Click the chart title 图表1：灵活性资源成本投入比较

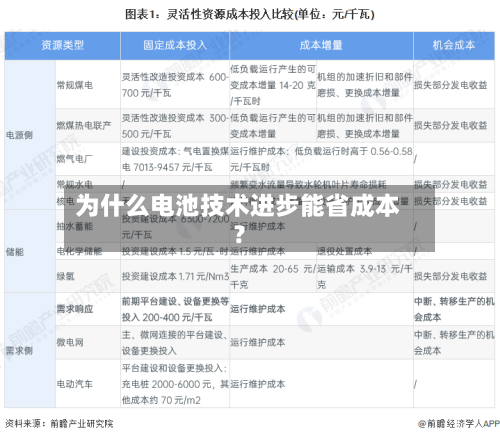(x=250, y=15)
